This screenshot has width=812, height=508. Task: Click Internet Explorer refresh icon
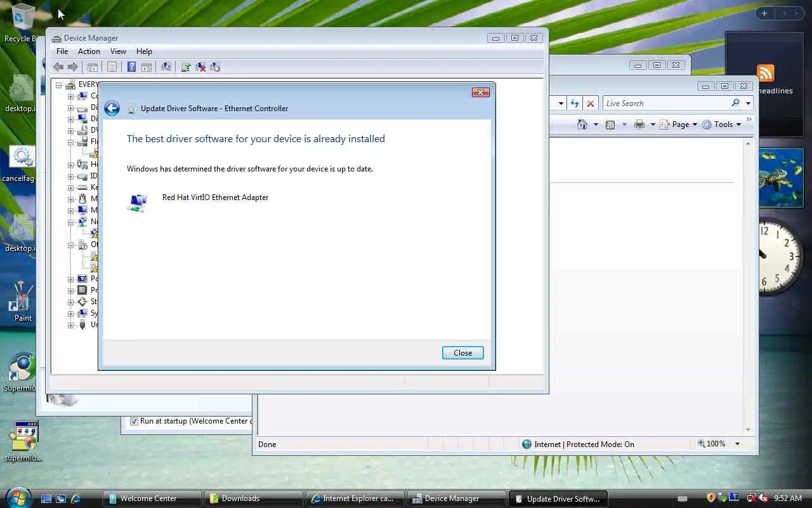pos(574,103)
